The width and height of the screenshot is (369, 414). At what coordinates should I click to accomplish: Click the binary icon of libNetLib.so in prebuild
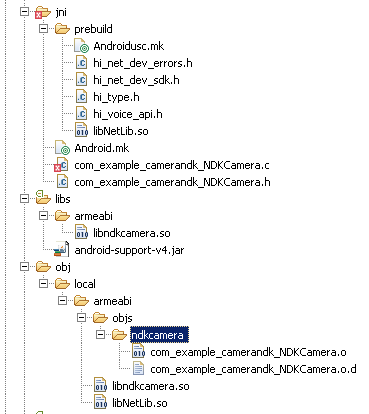pos(81,131)
